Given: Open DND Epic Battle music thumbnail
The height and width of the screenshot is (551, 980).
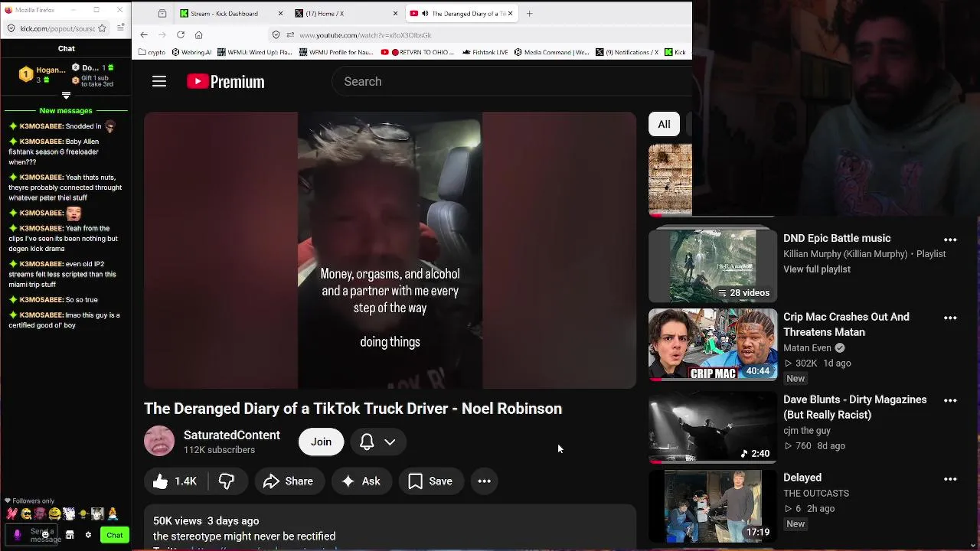Looking at the screenshot, I should [713, 266].
